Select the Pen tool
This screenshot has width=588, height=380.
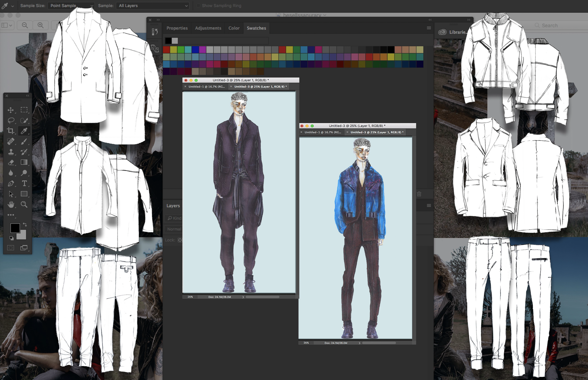click(11, 183)
